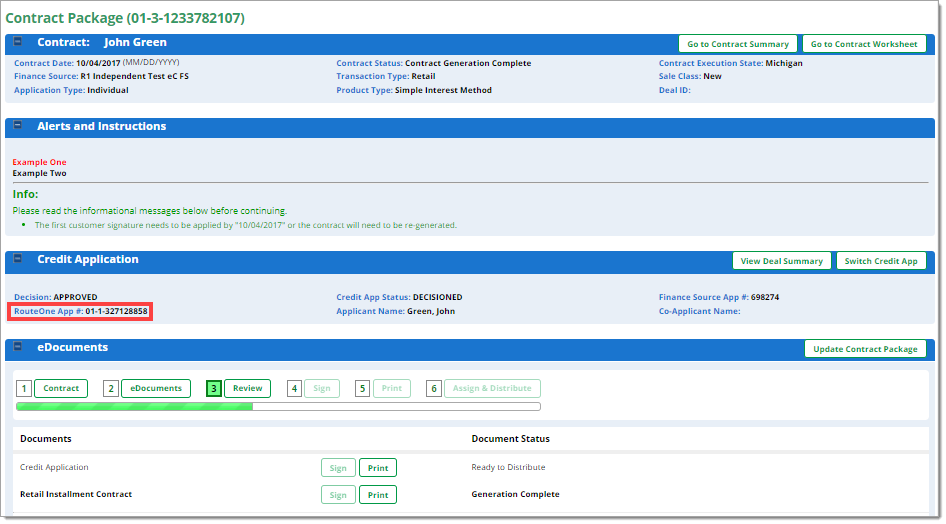Screen dimensions: 946x524
Task: Select highlighted step 3 number box
Action: (213, 389)
